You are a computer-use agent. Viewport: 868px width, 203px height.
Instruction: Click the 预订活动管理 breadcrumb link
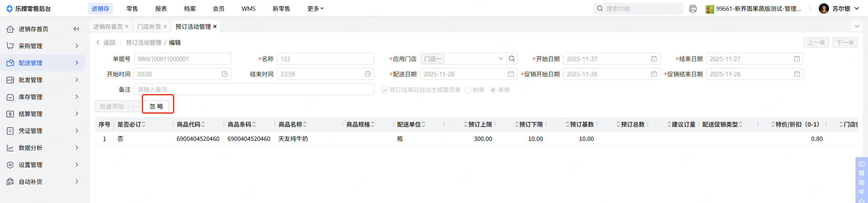[x=144, y=42]
